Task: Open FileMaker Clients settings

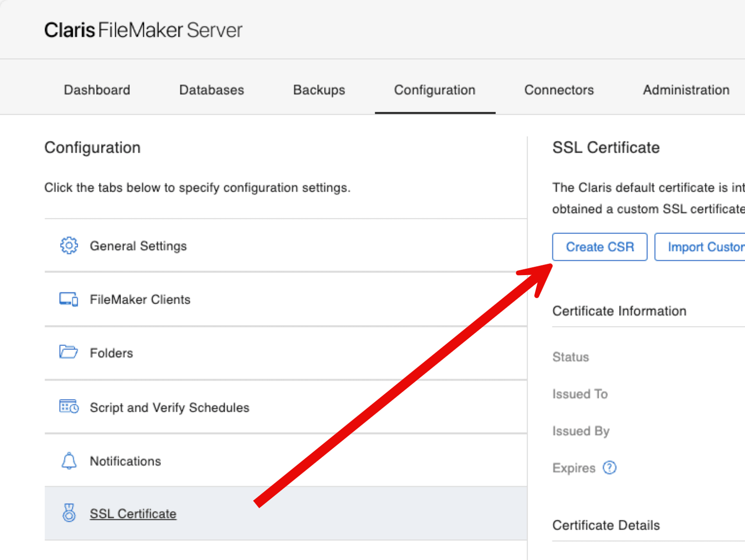Action: click(286, 299)
